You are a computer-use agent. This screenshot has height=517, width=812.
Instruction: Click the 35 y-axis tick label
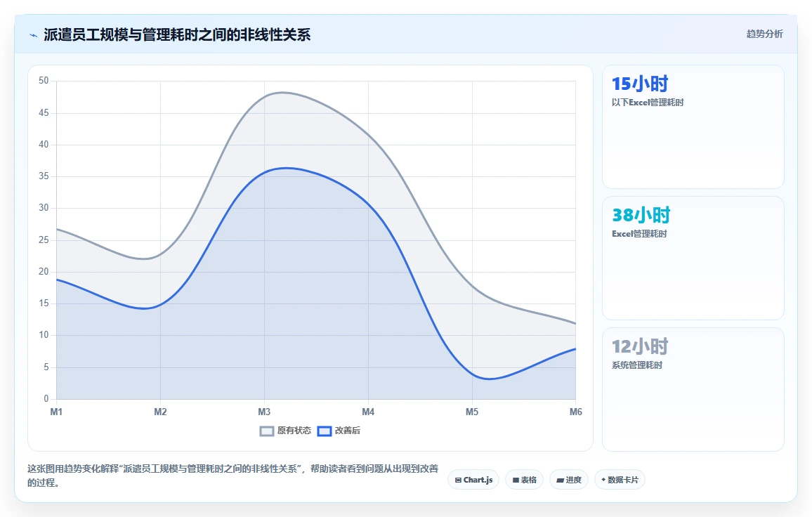click(44, 176)
